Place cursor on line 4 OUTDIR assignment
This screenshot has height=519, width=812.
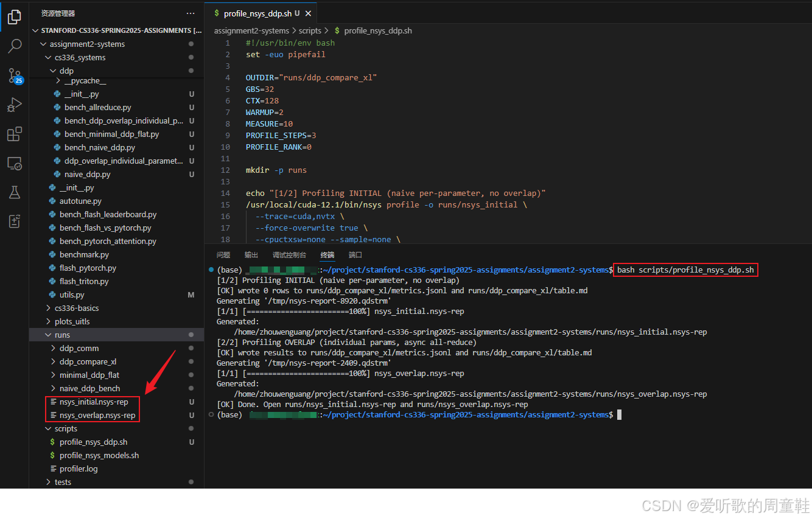click(311, 77)
